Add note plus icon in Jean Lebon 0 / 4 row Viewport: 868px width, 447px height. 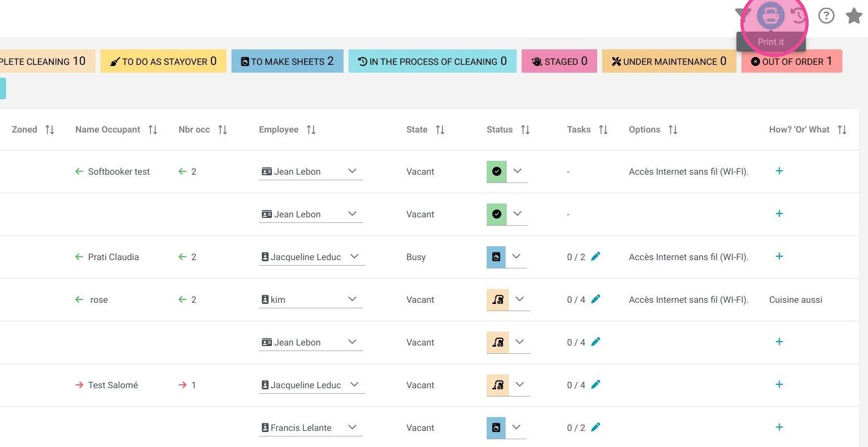[779, 342]
